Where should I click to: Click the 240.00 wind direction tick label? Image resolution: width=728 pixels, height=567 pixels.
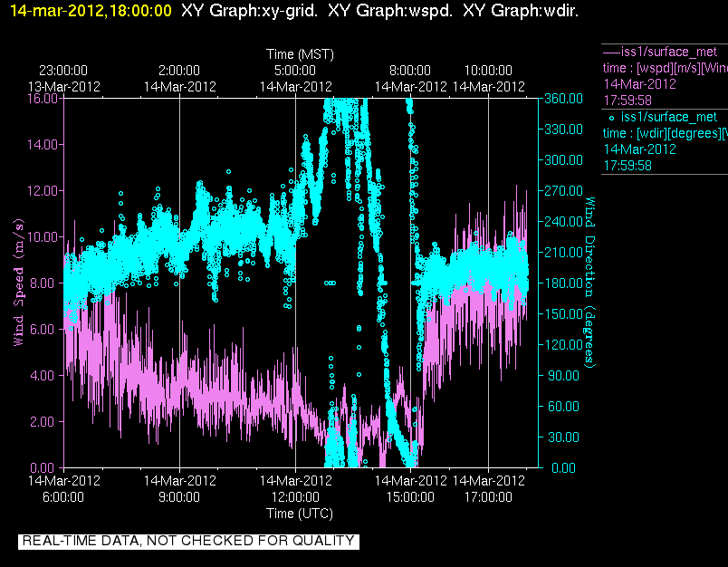click(x=563, y=222)
